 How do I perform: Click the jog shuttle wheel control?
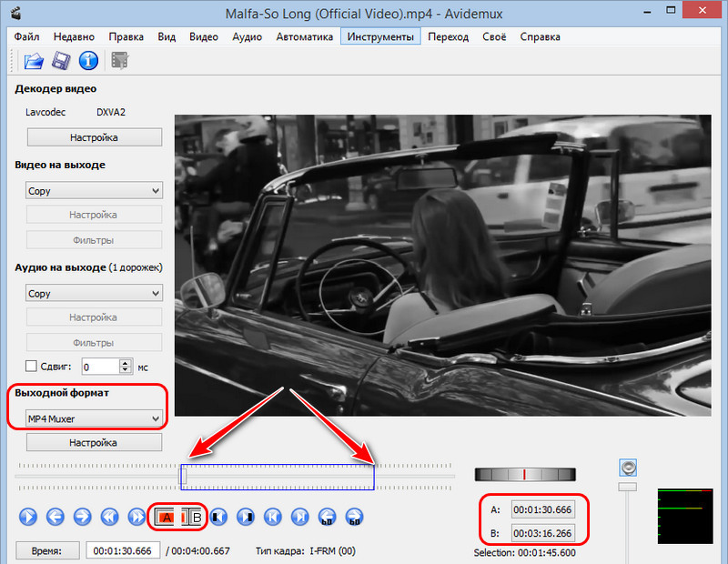point(525,475)
